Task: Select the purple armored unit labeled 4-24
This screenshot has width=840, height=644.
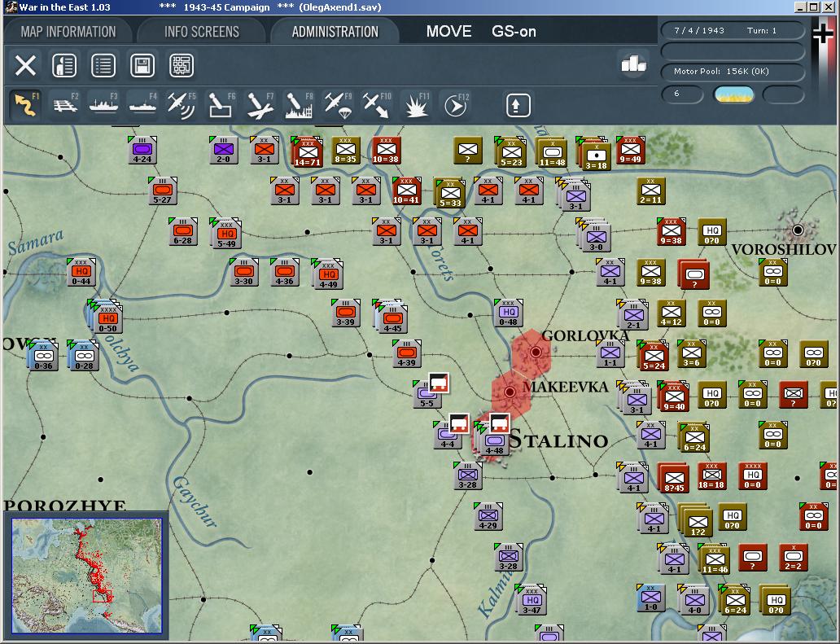Action: (142, 150)
